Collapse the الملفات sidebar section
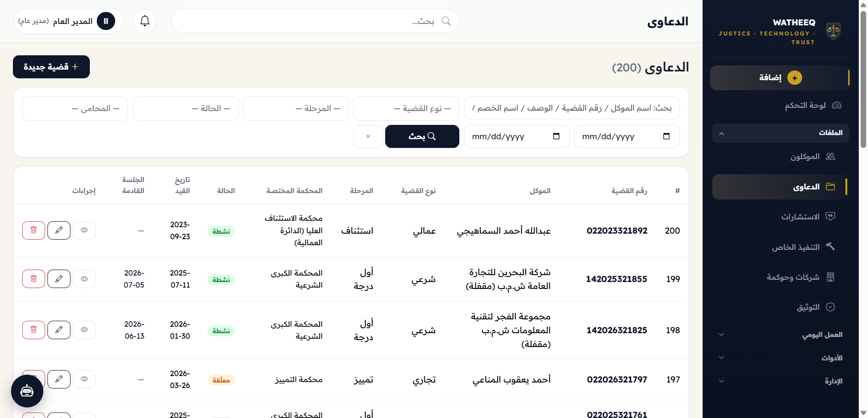Image resolution: width=868 pixels, height=418 pixels. tap(780, 133)
